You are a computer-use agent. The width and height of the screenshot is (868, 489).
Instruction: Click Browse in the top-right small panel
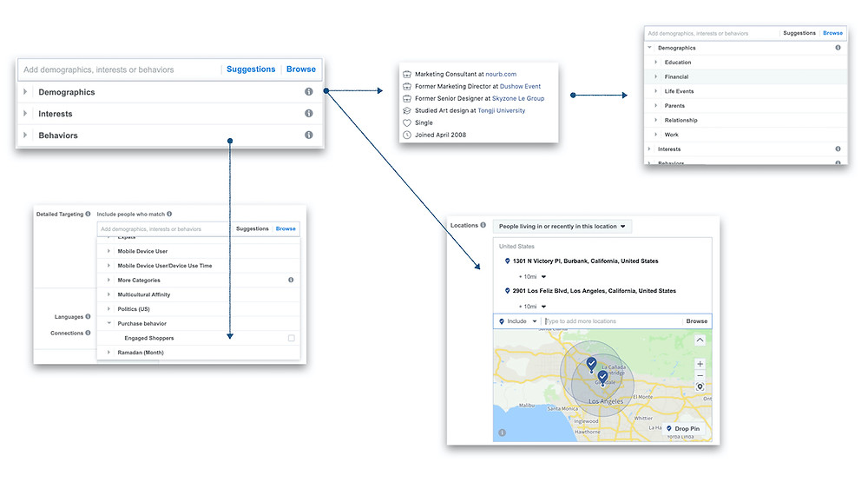tap(832, 33)
